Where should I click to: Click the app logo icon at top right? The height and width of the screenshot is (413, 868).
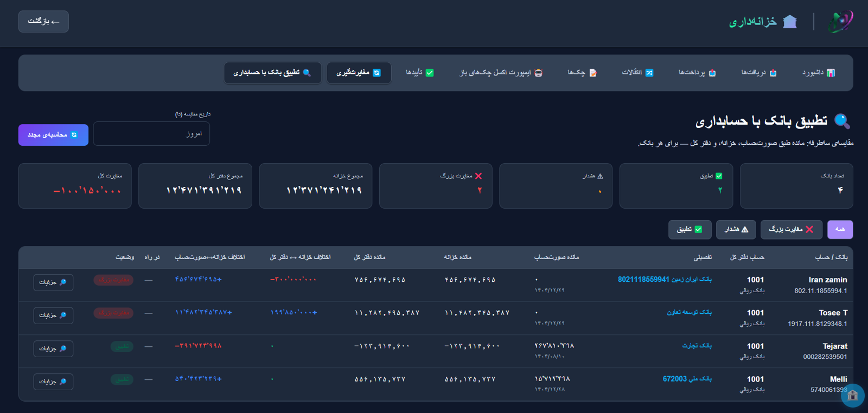[x=840, y=22]
